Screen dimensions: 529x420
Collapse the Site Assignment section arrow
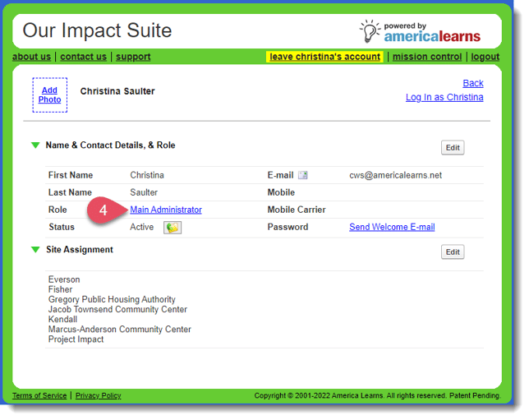pos(35,250)
